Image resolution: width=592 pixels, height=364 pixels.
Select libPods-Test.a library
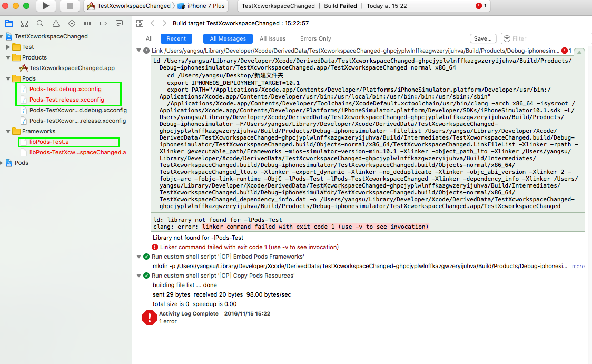pyautogui.click(x=49, y=142)
